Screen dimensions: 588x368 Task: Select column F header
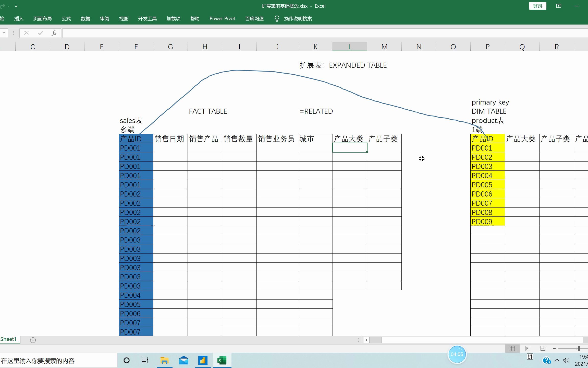[x=136, y=47]
